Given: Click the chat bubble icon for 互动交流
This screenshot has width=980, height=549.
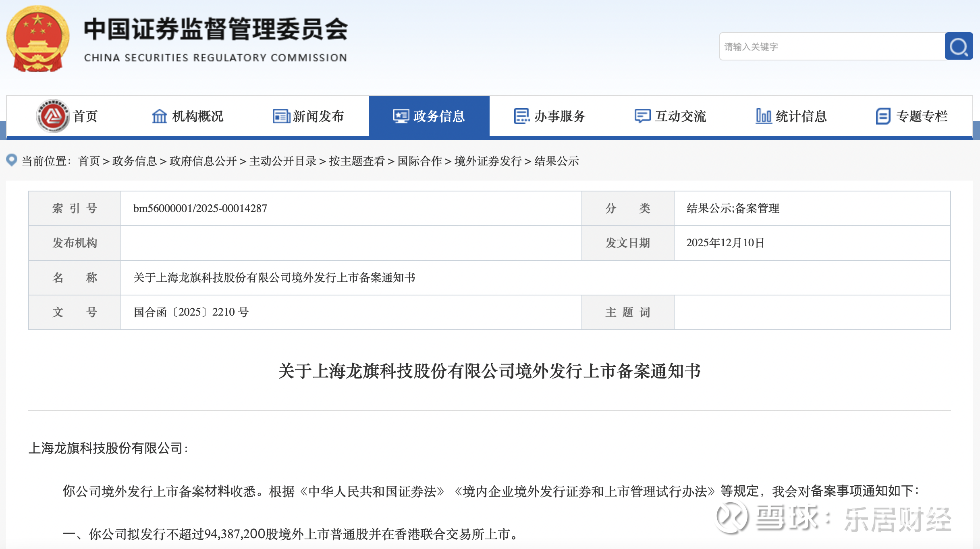Looking at the screenshot, I should click(642, 116).
